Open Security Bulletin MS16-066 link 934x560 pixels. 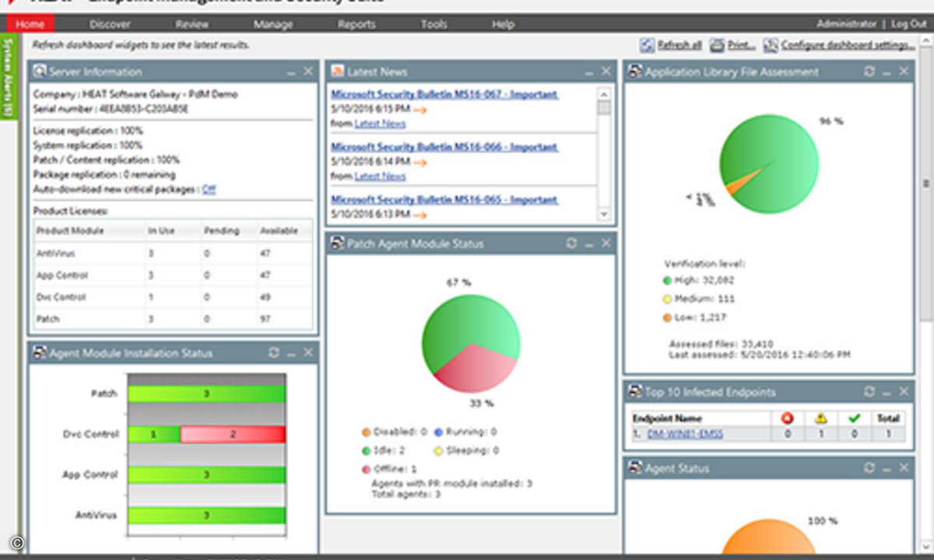[444, 147]
